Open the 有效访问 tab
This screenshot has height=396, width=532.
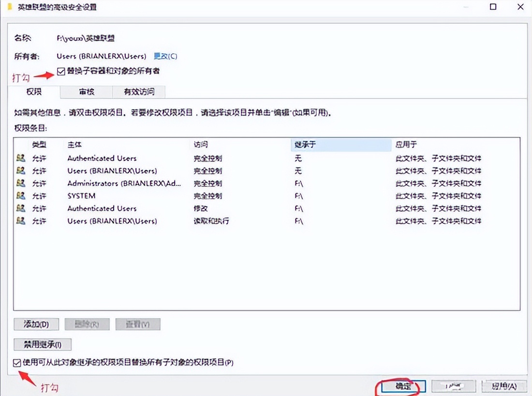tap(139, 91)
